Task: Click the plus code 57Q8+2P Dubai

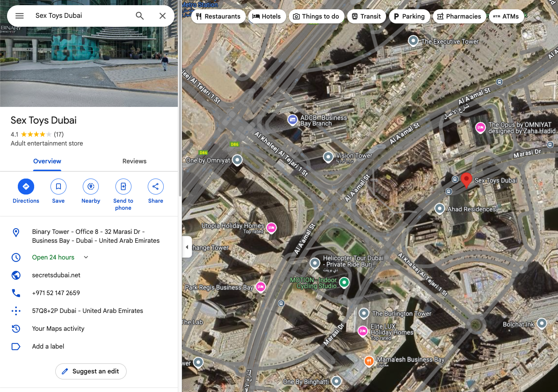Action: click(x=88, y=311)
